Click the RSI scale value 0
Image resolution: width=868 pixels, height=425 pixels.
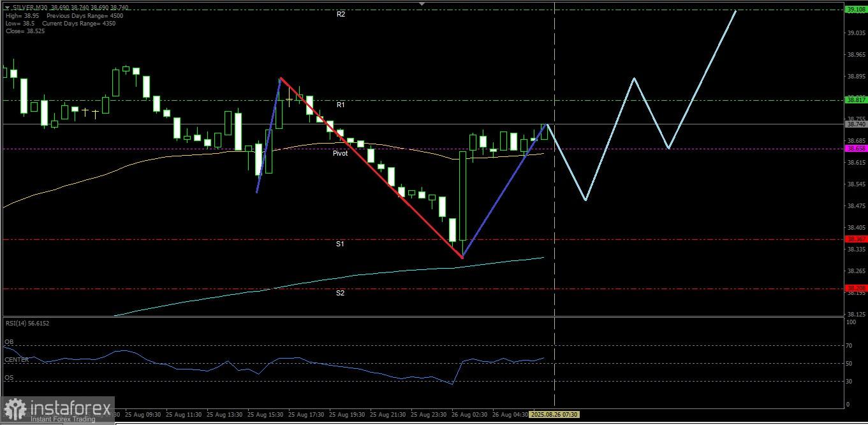pos(848,405)
